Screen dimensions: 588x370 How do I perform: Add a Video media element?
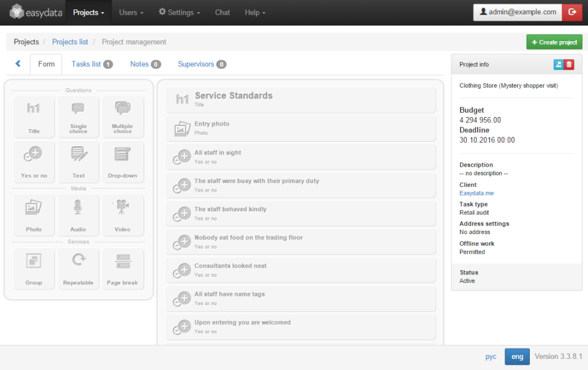[x=123, y=214]
